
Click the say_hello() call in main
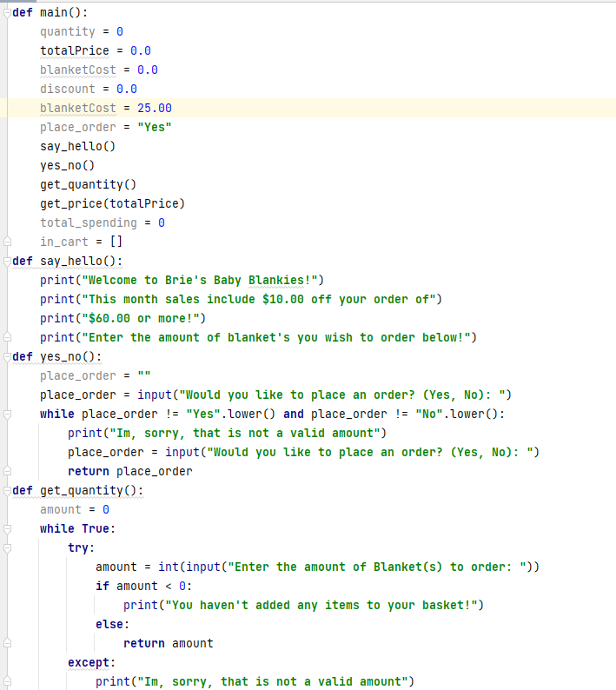pos(78,146)
